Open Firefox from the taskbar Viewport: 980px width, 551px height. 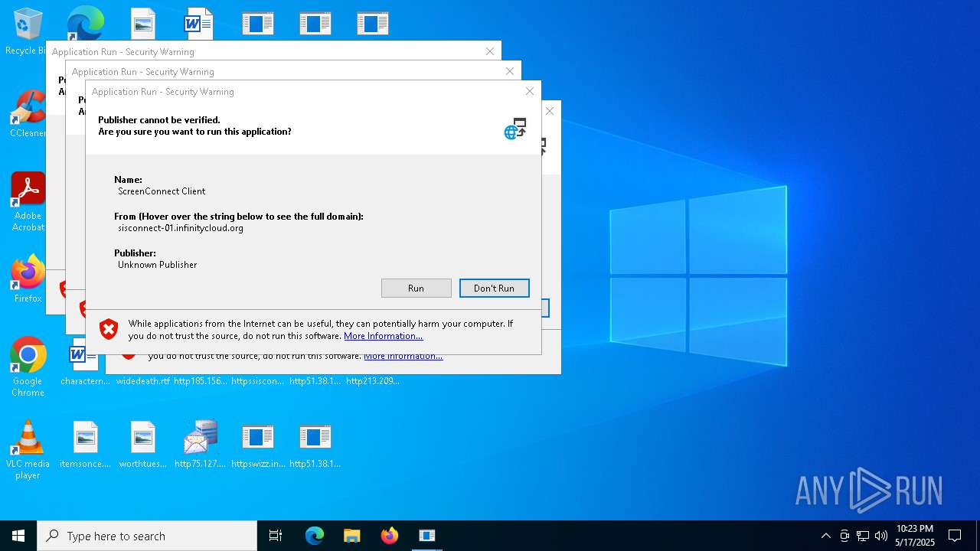pyautogui.click(x=390, y=536)
